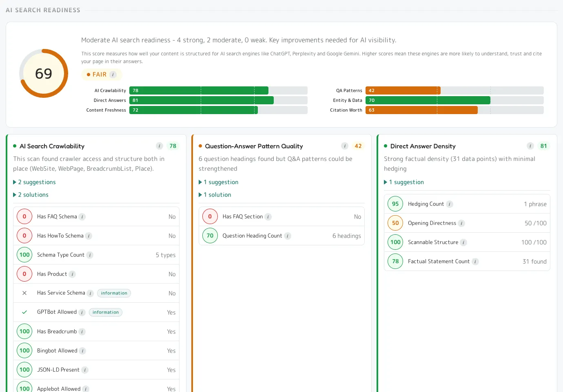The width and height of the screenshot is (563, 392).
Task: Click the AI Crawlability progress bar showing 78
Action: (218, 90)
